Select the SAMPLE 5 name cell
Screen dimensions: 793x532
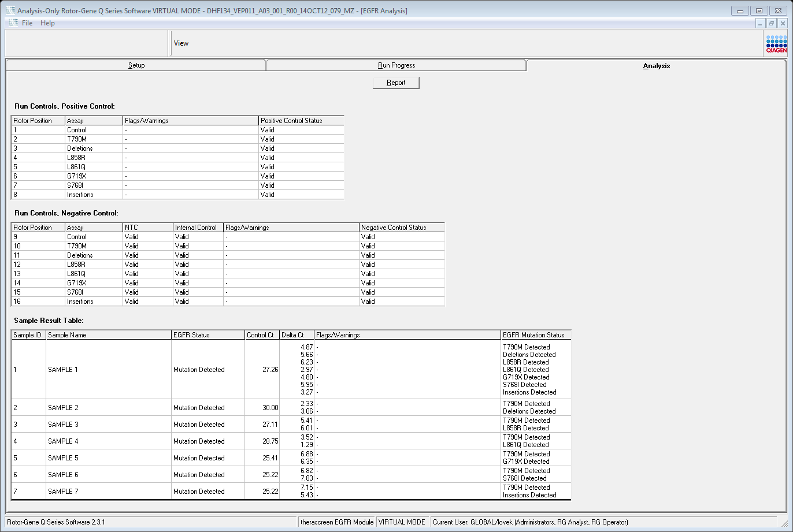[x=109, y=458]
